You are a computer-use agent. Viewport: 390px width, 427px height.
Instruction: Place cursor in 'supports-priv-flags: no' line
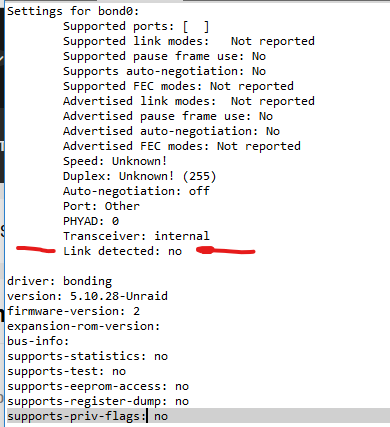click(x=87, y=416)
